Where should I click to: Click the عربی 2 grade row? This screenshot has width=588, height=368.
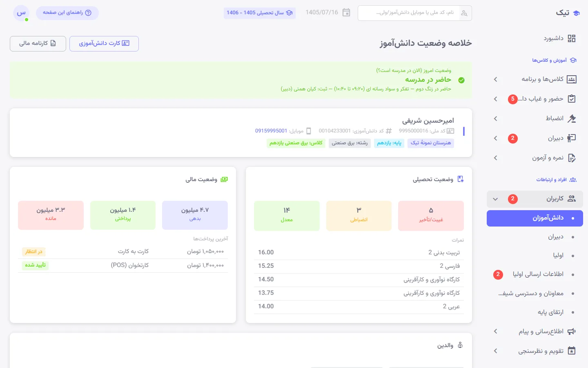pos(359,307)
